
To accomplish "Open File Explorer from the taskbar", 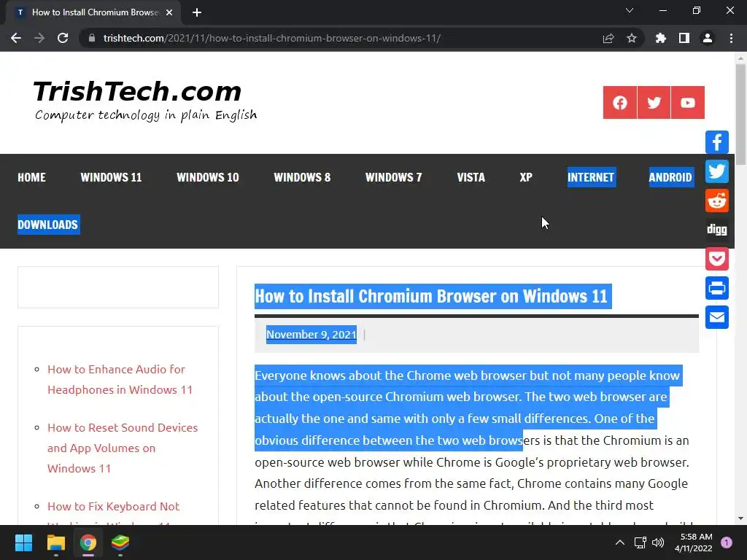I will (55, 542).
